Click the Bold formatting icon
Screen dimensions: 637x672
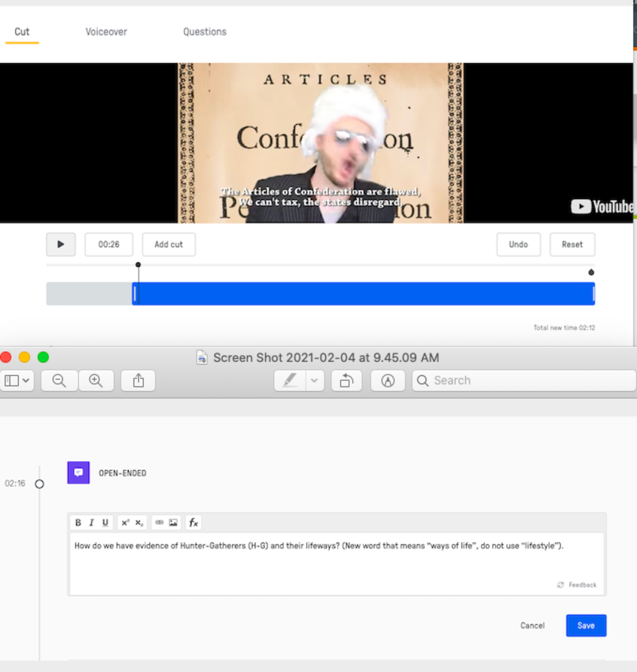pyautogui.click(x=78, y=522)
